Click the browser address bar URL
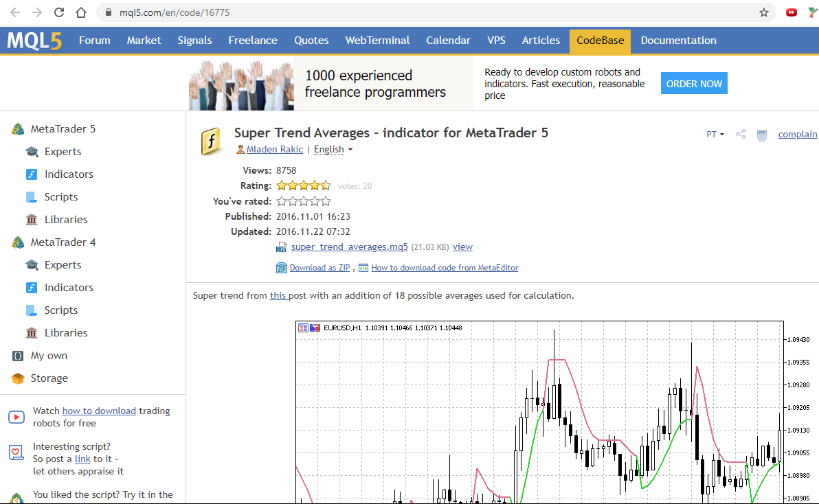 click(x=175, y=12)
